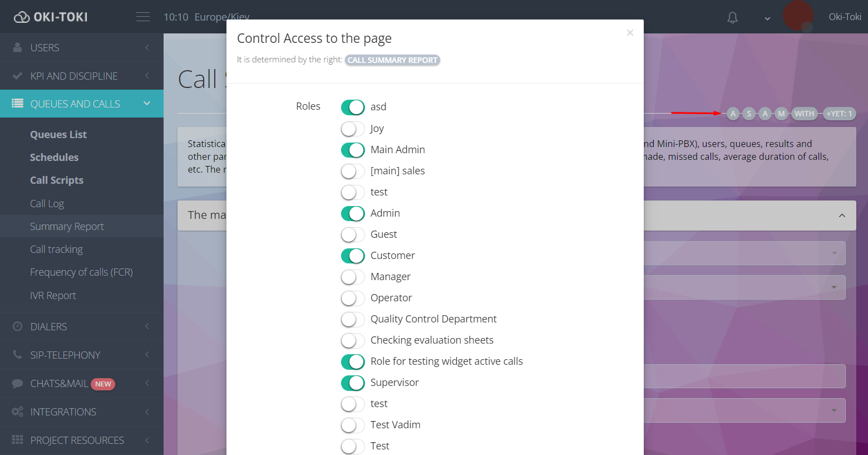
Task: Open the dropdown next to the bell
Action: (767, 18)
